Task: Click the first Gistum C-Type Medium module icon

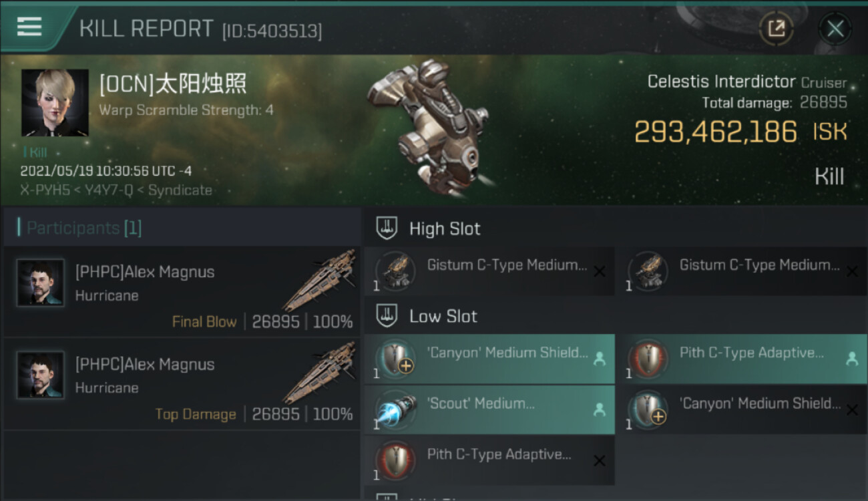Action: pyautogui.click(x=396, y=271)
